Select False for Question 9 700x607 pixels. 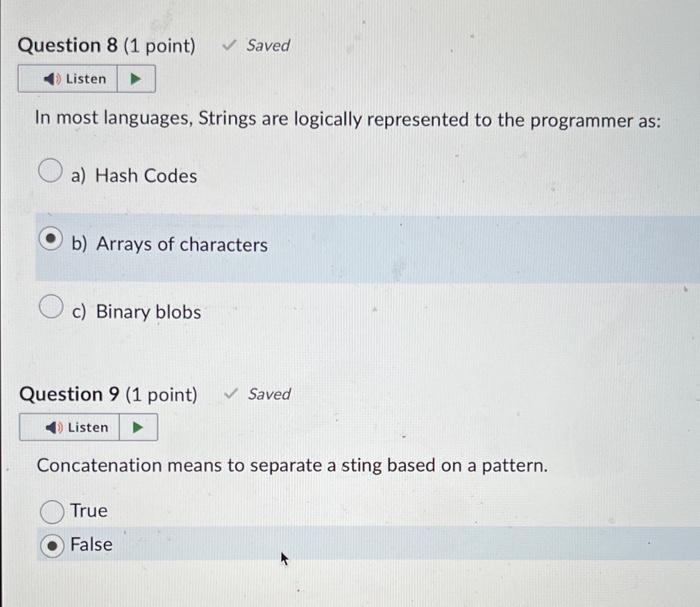52,545
